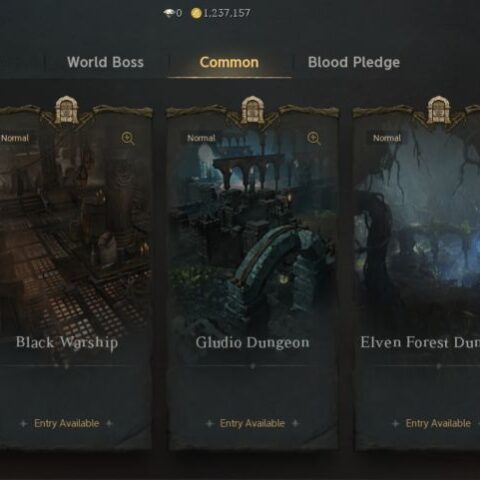Click Entry Available under Gludio Dungeon
This screenshot has width=480, height=480.
click(252, 423)
